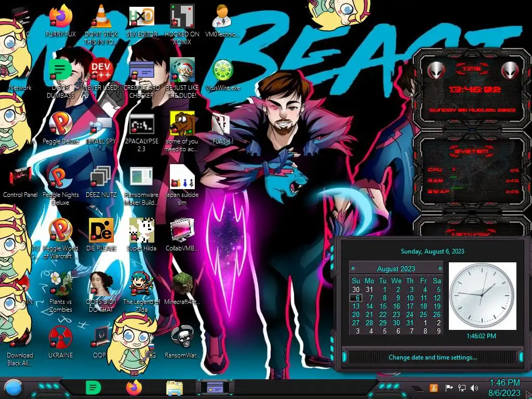Image resolution: width=532 pixels, height=399 pixels.
Task: Open CREDIT CARD CHECKER desktop icon
Action: (141, 71)
